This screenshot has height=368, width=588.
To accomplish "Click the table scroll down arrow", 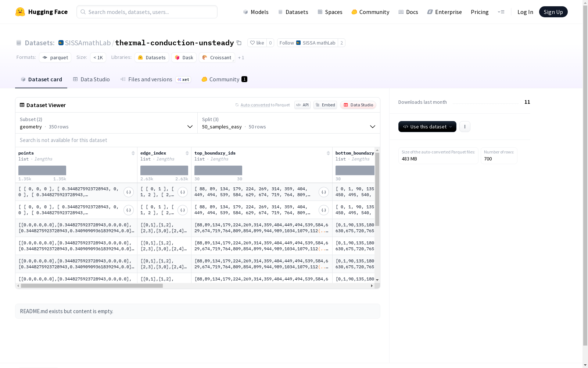I will click(x=377, y=280).
